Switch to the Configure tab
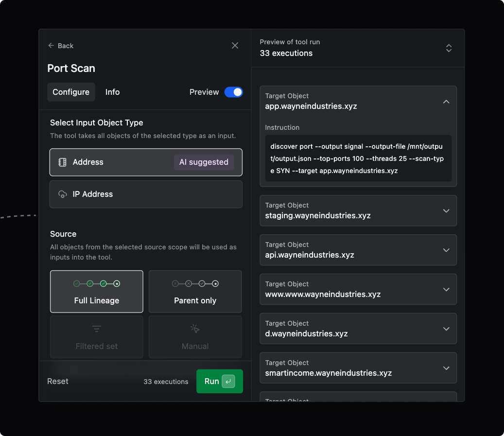 pyautogui.click(x=71, y=92)
